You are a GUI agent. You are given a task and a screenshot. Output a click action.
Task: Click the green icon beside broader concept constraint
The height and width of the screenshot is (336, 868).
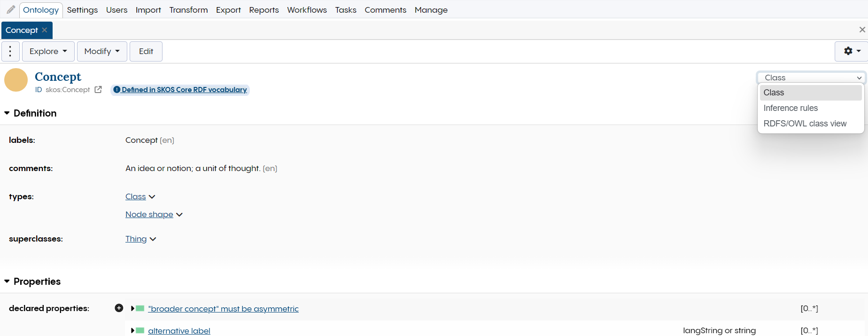pyautogui.click(x=140, y=309)
